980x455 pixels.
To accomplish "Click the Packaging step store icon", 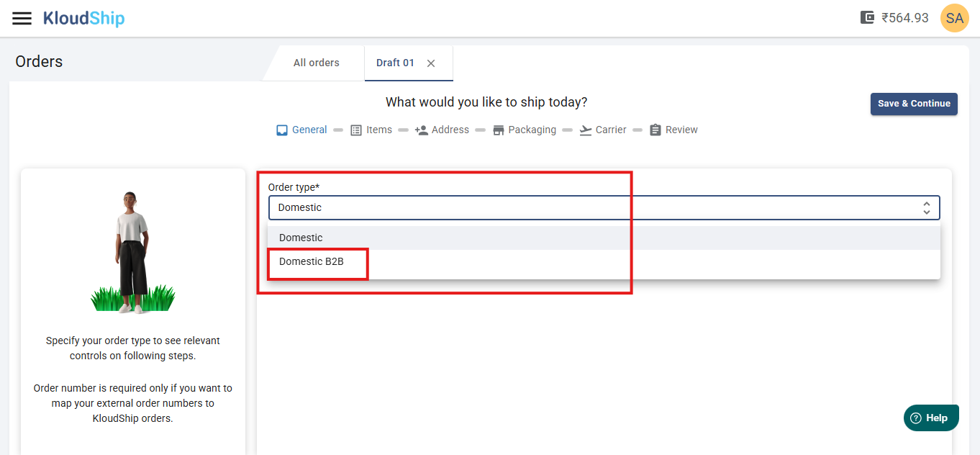I will point(499,130).
